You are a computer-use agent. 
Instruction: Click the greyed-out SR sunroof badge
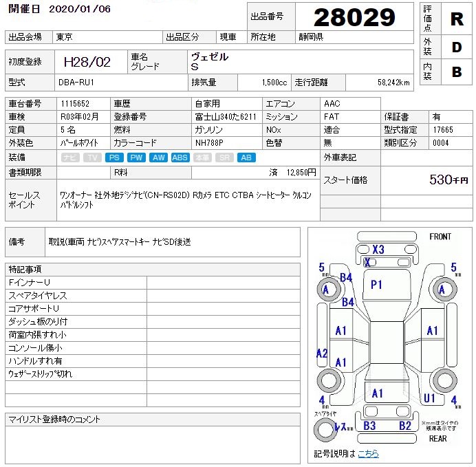224,158
